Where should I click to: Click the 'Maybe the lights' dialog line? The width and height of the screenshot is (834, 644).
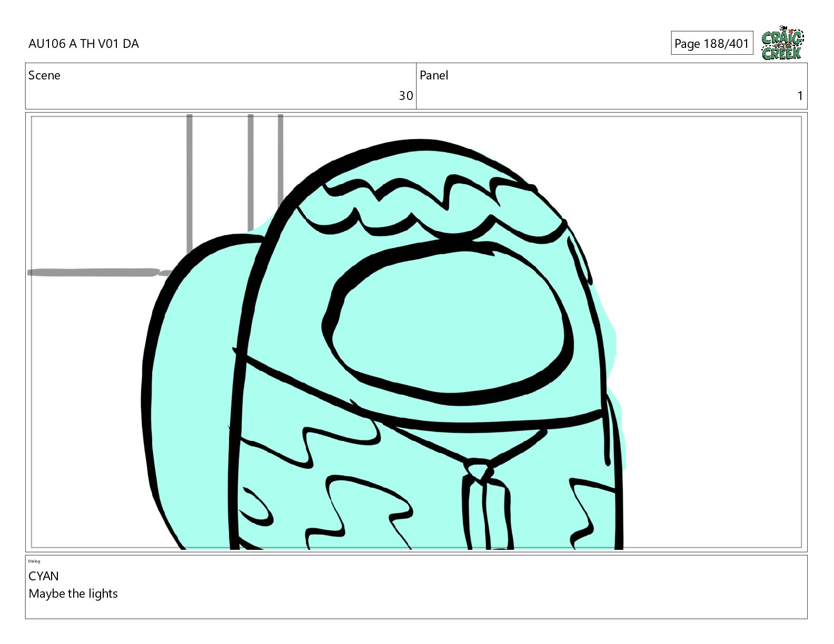coord(73,593)
